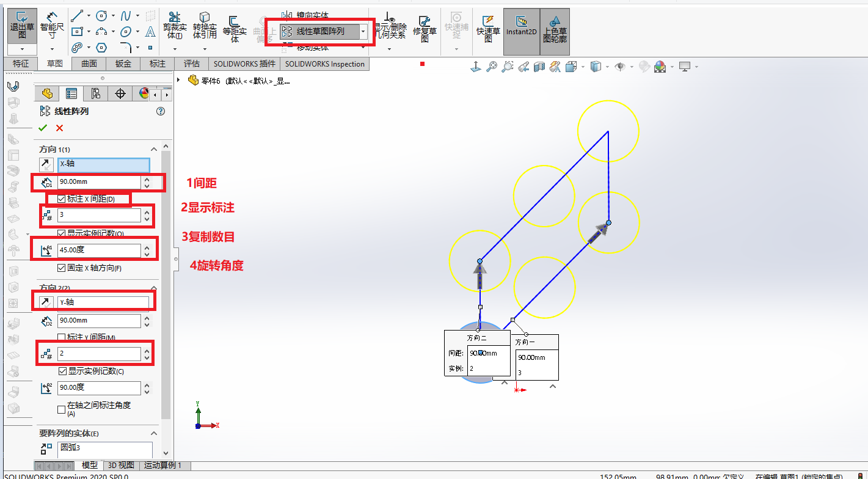Open the appearance color wheel tab in panel
Screen dimensions: 868x479
click(144, 93)
